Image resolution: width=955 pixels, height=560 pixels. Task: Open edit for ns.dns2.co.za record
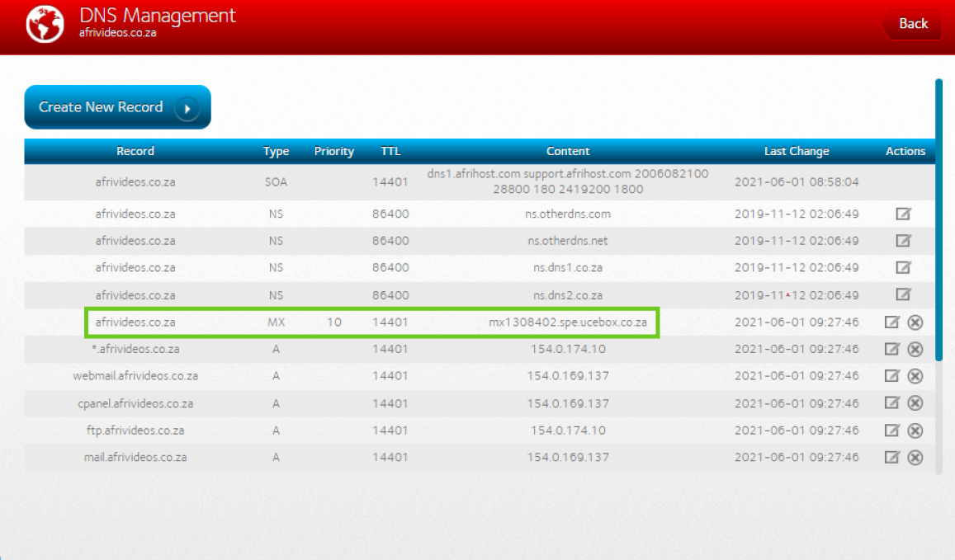point(904,294)
